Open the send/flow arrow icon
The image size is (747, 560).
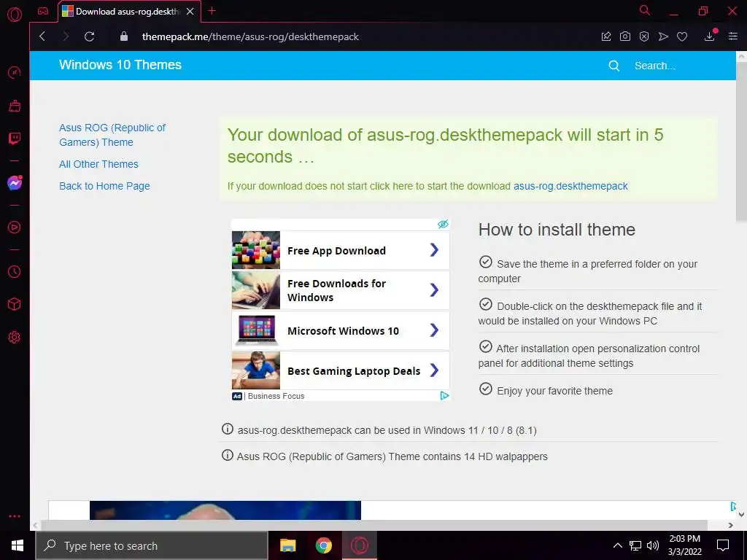coord(663,36)
